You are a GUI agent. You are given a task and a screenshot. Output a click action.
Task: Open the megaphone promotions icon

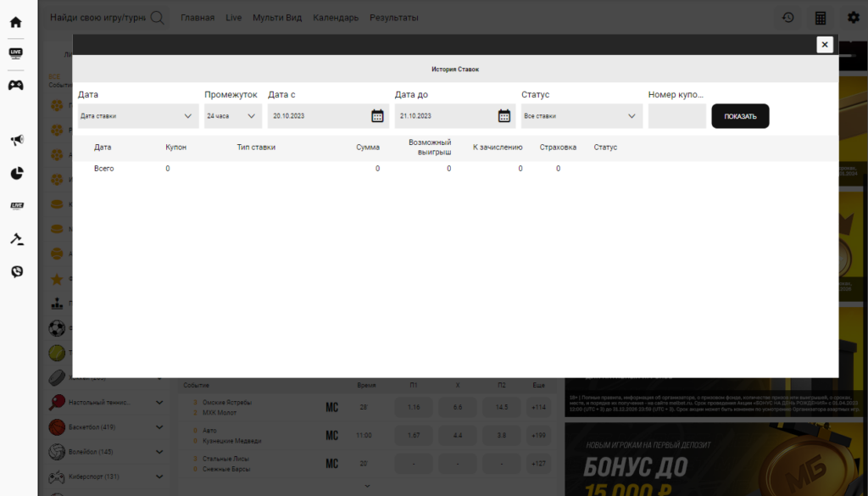(17, 140)
